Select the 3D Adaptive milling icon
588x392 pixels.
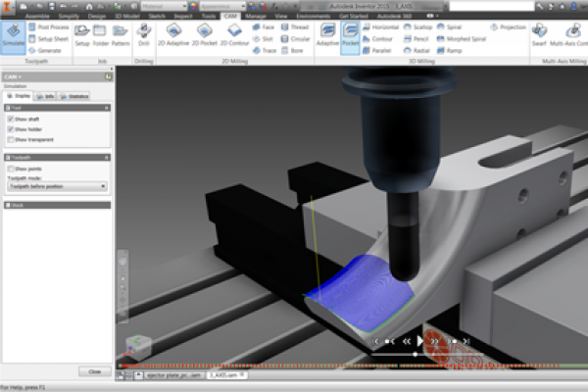[327, 35]
